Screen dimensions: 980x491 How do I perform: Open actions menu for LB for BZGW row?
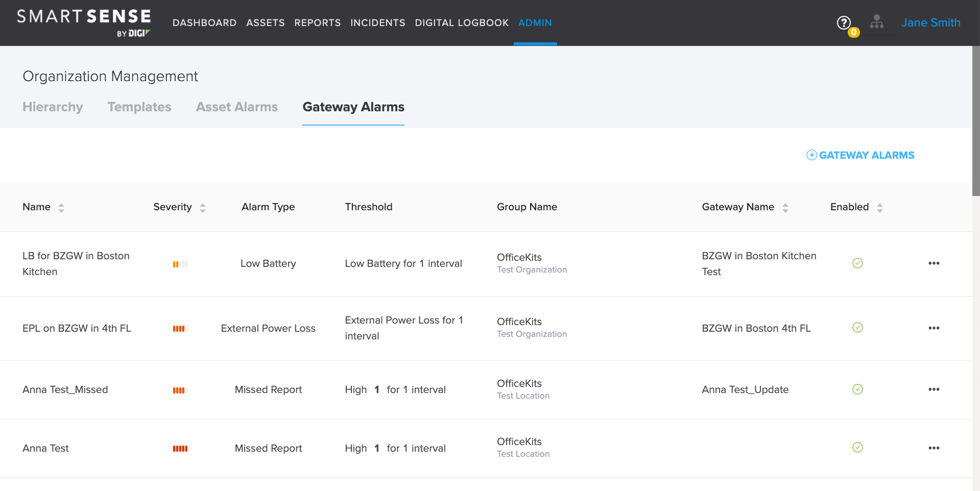934,263
